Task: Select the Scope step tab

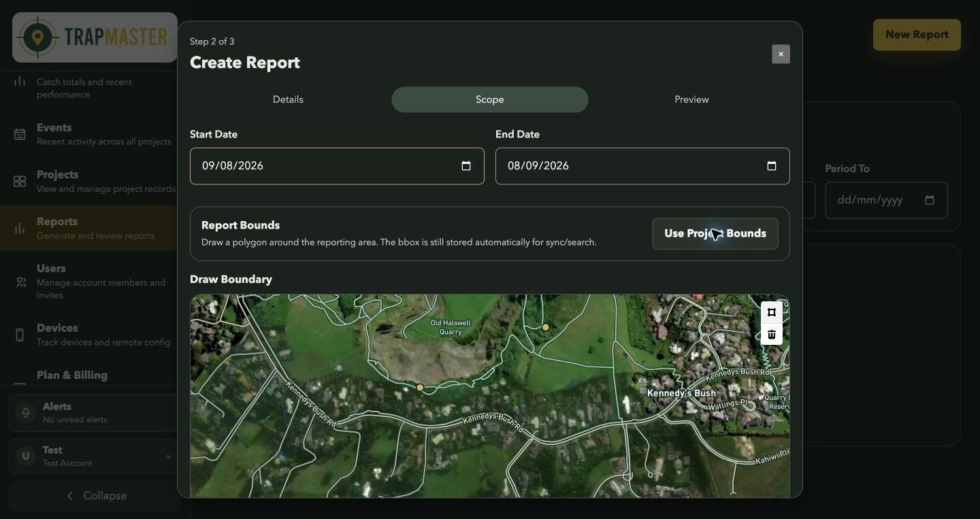Action: 489,99
